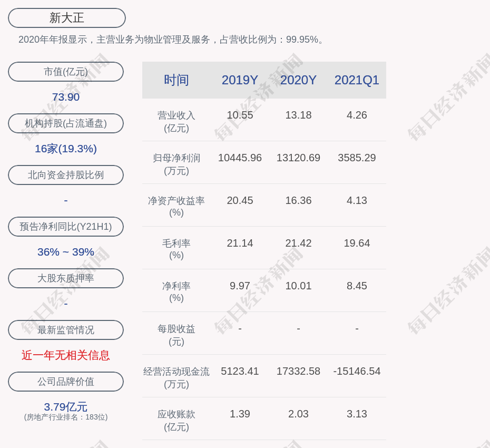Select the 归母净利润(万元) row label
The image size is (490, 448).
pyautogui.click(x=177, y=164)
